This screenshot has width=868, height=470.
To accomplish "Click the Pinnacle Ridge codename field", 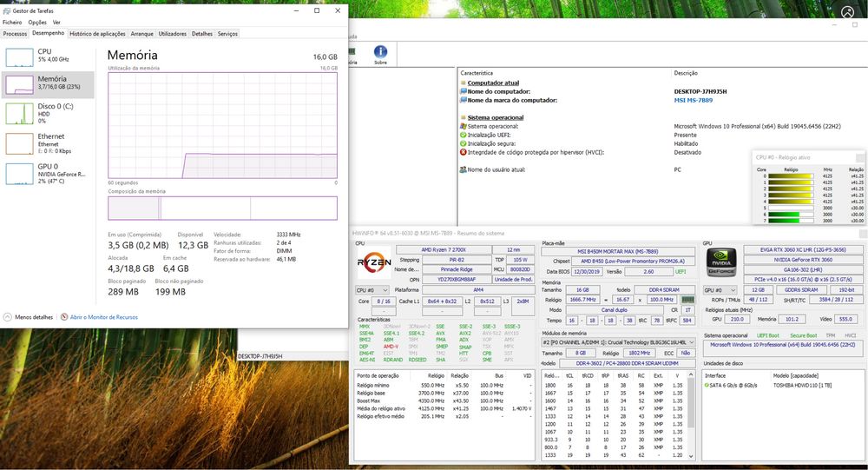I will pyautogui.click(x=457, y=269).
